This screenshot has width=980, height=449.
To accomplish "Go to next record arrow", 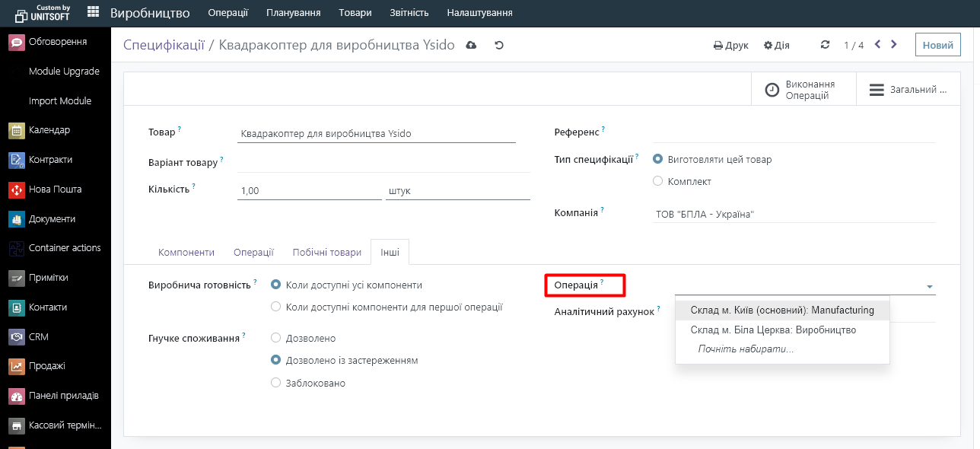I will pos(894,45).
